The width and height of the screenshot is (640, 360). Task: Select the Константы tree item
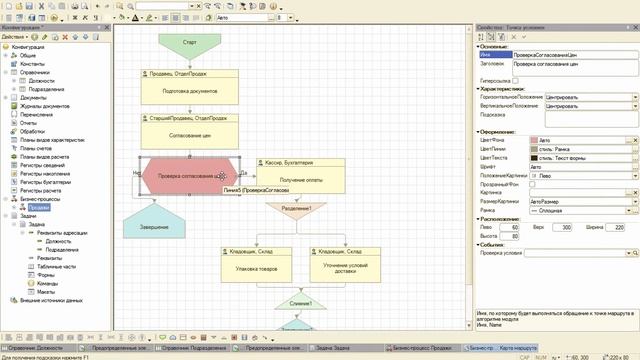click(32, 64)
